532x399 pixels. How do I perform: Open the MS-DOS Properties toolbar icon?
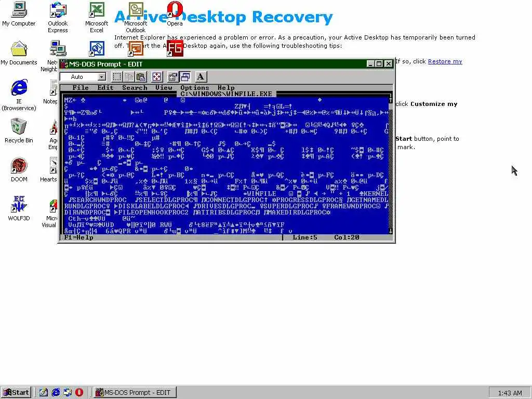click(x=172, y=77)
